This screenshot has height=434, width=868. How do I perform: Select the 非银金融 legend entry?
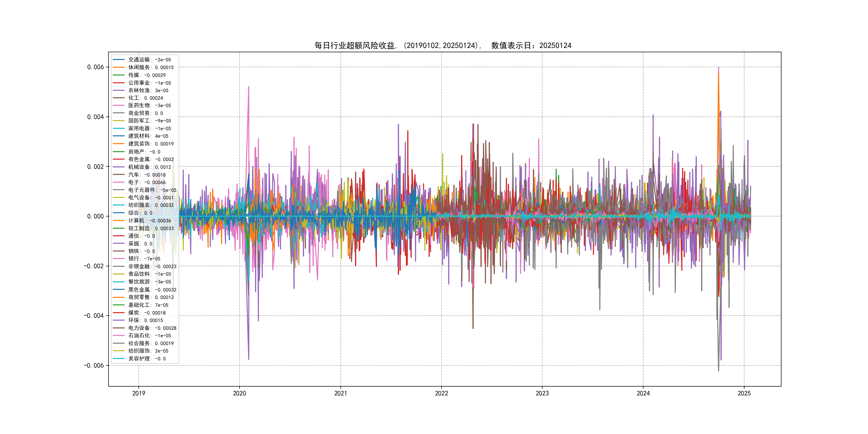[152, 267]
